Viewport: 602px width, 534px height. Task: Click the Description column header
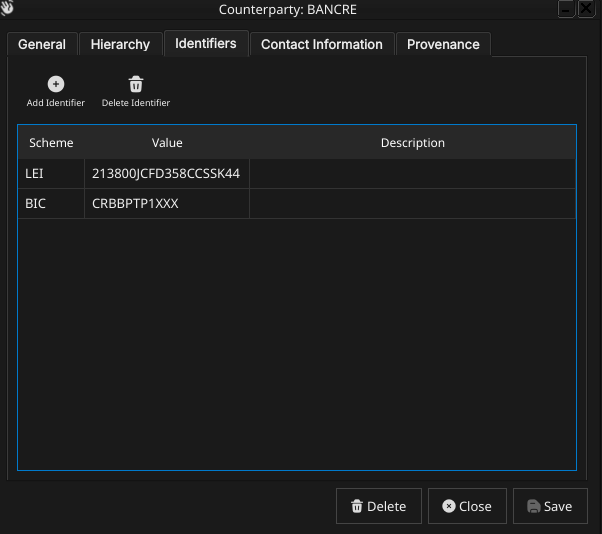(413, 143)
